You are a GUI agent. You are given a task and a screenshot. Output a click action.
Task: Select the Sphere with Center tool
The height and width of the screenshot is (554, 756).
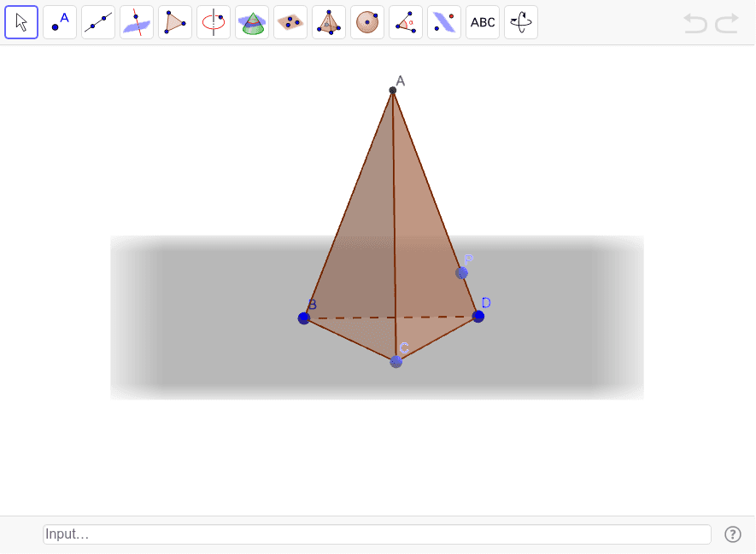[366, 22]
